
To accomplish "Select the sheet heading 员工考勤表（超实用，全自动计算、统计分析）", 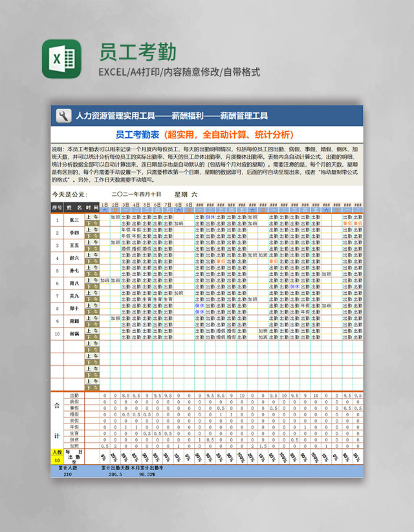I will pyautogui.click(x=205, y=134).
